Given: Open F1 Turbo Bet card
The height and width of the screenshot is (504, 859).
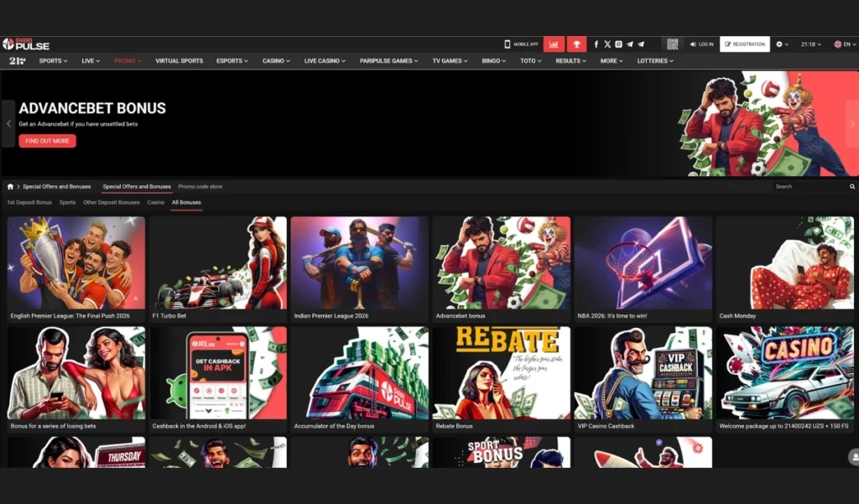Looking at the screenshot, I should coord(218,269).
